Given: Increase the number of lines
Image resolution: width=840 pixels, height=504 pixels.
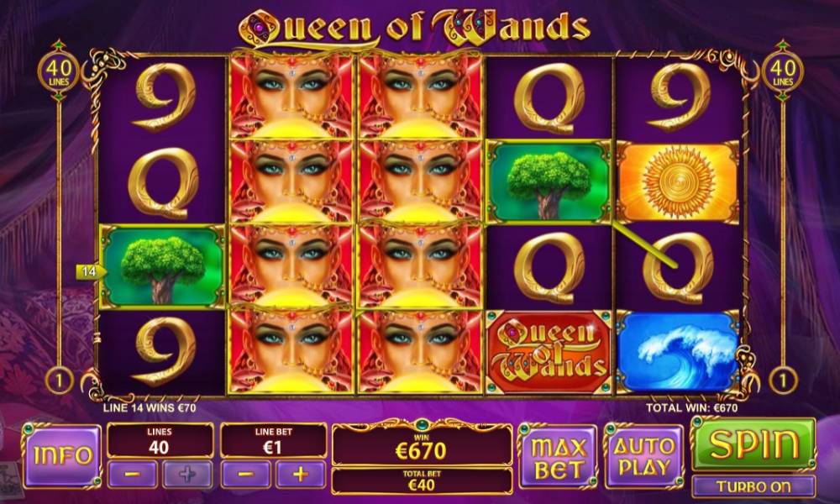Looking at the screenshot, I should coord(187,474).
